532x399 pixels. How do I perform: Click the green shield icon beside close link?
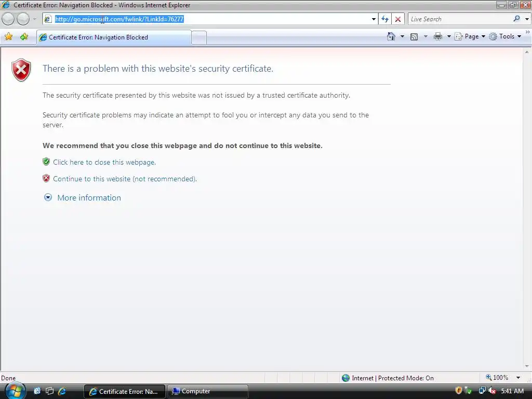point(46,162)
